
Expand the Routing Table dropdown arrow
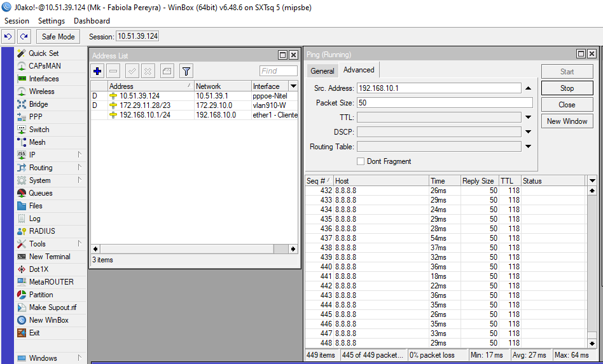pos(528,147)
